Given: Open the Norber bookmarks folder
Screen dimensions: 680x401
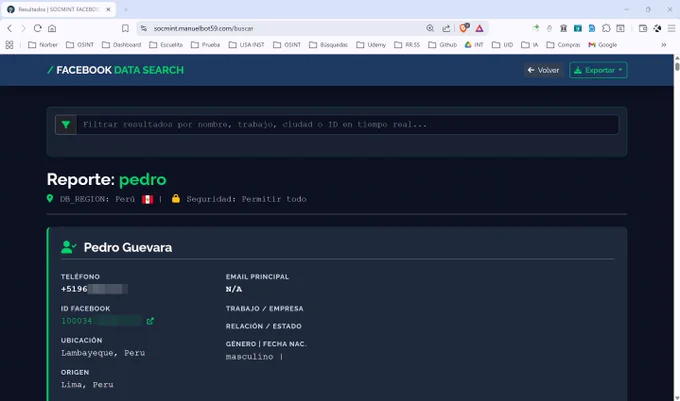Looking at the screenshot, I should 42,45.
